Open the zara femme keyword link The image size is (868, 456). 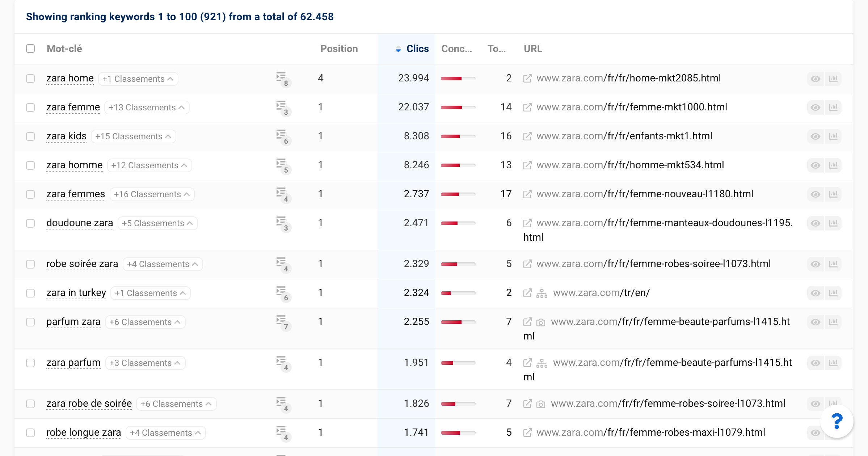click(73, 107)
